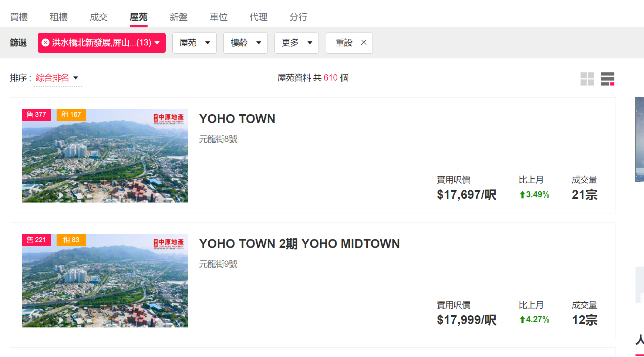This screenshot has height=357, width=644.
Task: Click the 12宗 transaction count
Action: [584, 320]
